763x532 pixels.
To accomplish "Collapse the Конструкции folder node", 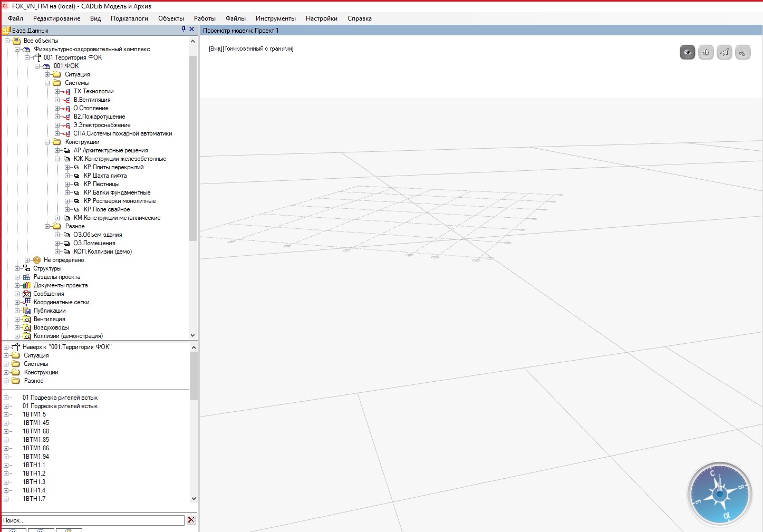I will pos(47,142).
